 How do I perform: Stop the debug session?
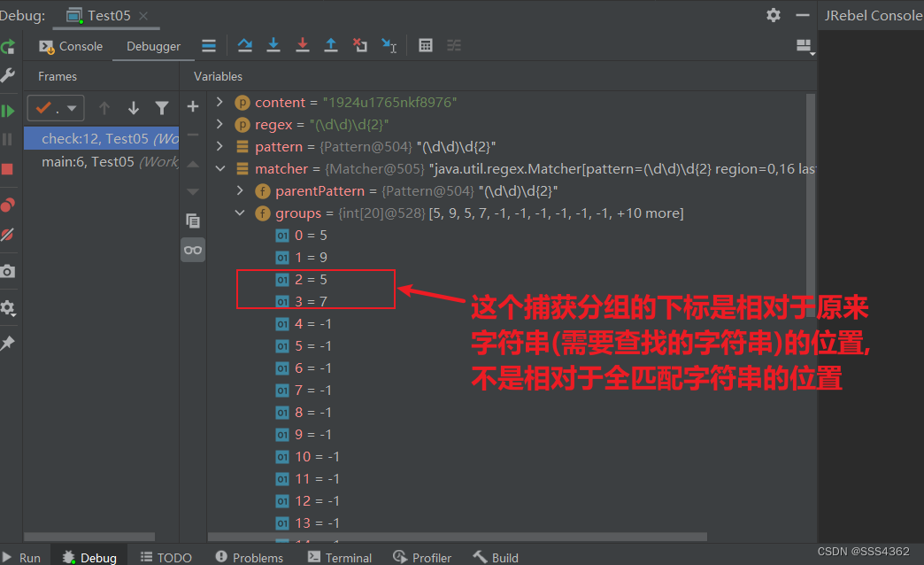coord(8,169)
